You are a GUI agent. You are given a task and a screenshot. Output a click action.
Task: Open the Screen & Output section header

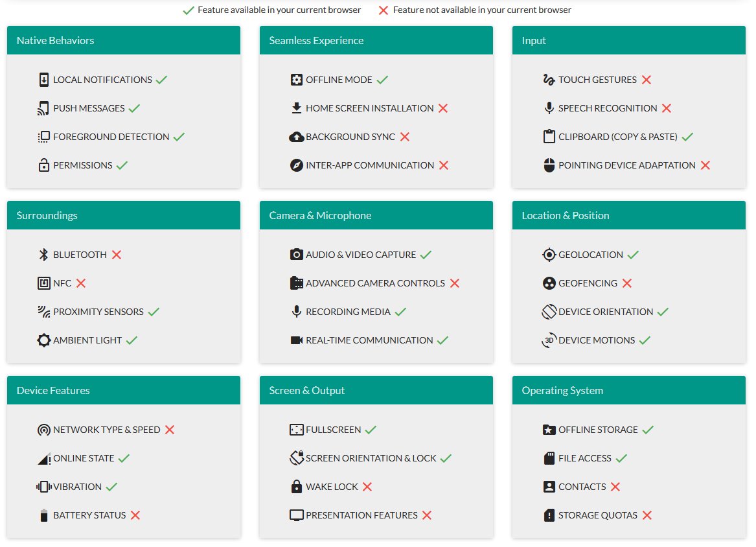(376, 390)
